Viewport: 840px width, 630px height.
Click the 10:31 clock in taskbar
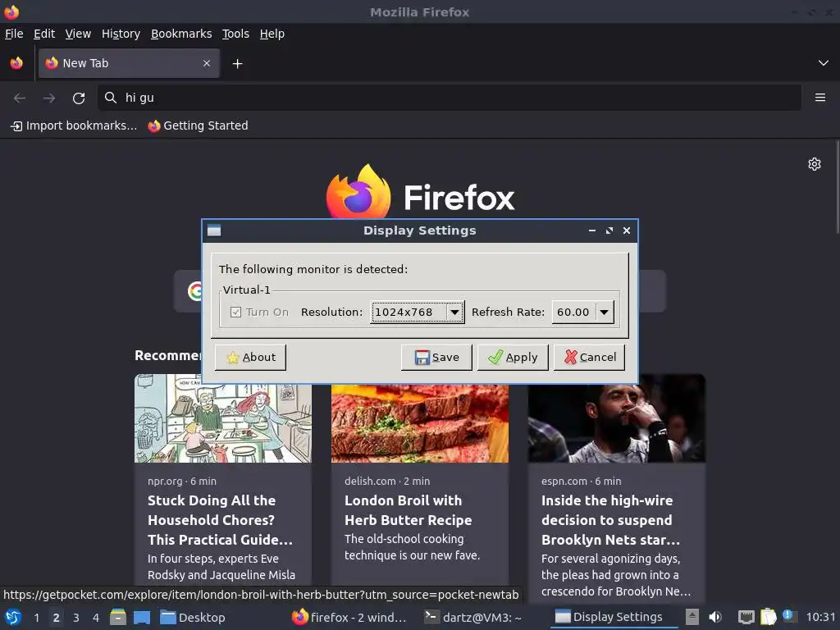coord(820,617)
